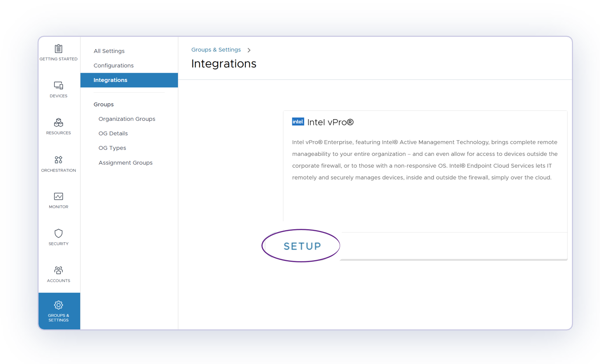600x364 pixels.
Task: Open the Accounts people icon
Action: point(58,270)
